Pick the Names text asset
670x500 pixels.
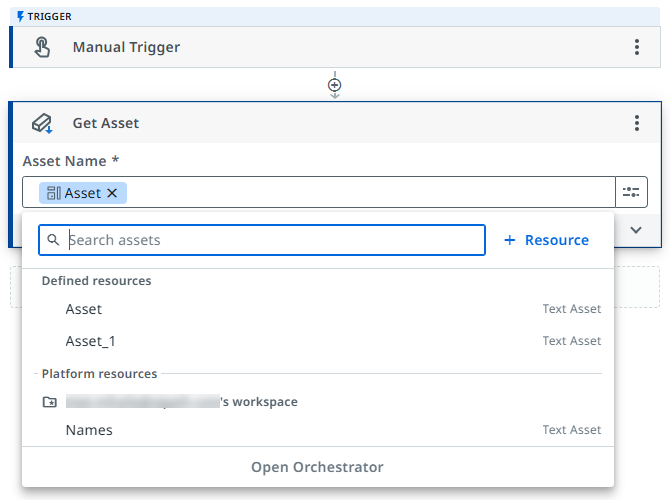pos(89,430)
